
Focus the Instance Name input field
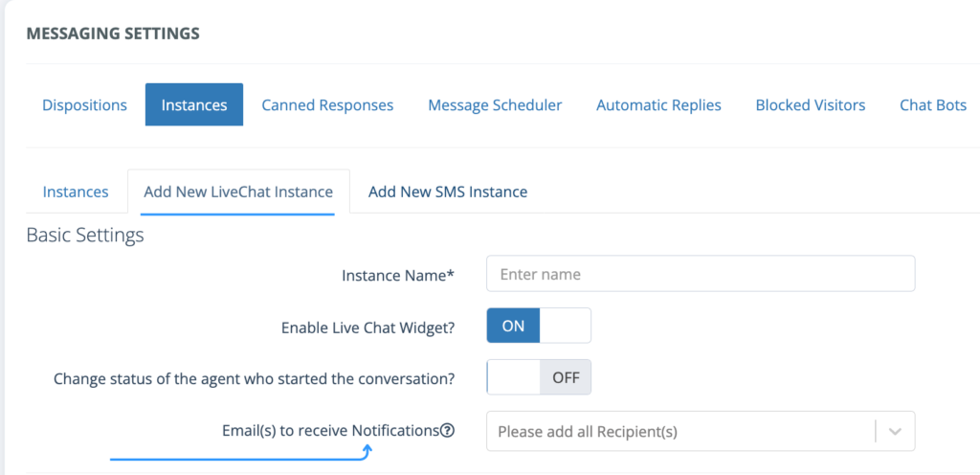pos(701,274)
